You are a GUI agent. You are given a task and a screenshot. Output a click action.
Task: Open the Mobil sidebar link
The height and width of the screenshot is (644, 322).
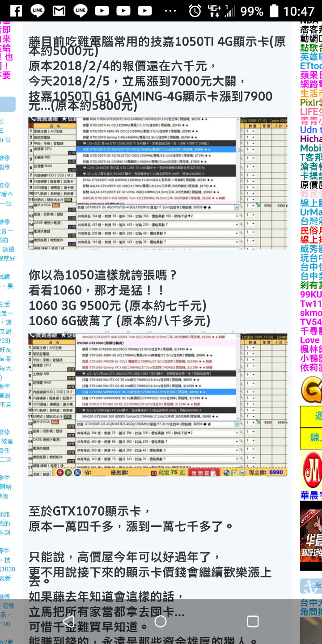(311, 148)
